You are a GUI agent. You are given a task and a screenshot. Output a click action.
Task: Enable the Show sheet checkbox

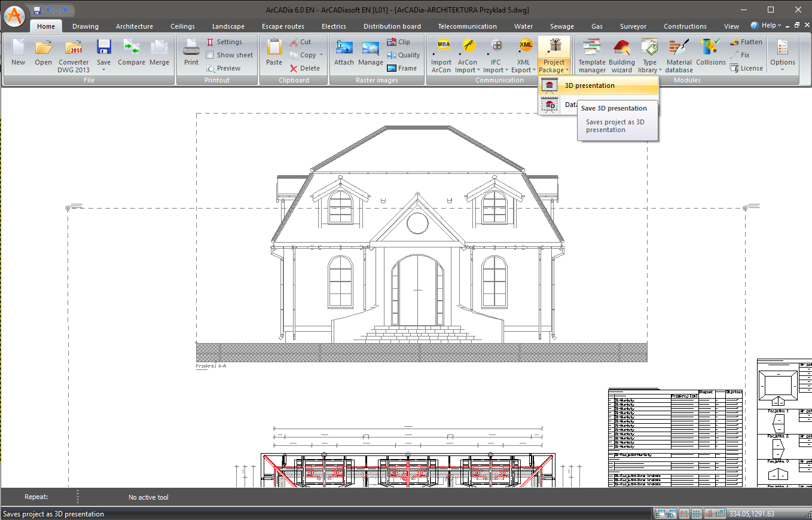coord(210,55)
